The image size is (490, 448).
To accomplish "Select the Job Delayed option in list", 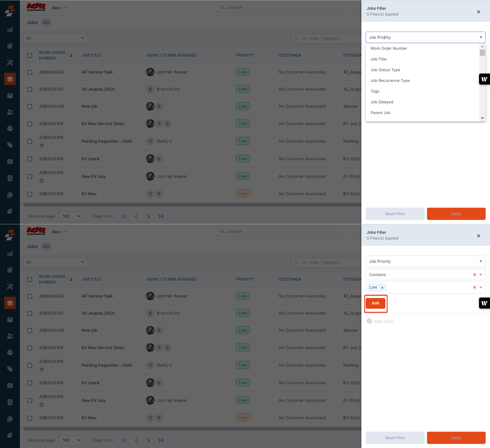I will [x=382, y=102].
